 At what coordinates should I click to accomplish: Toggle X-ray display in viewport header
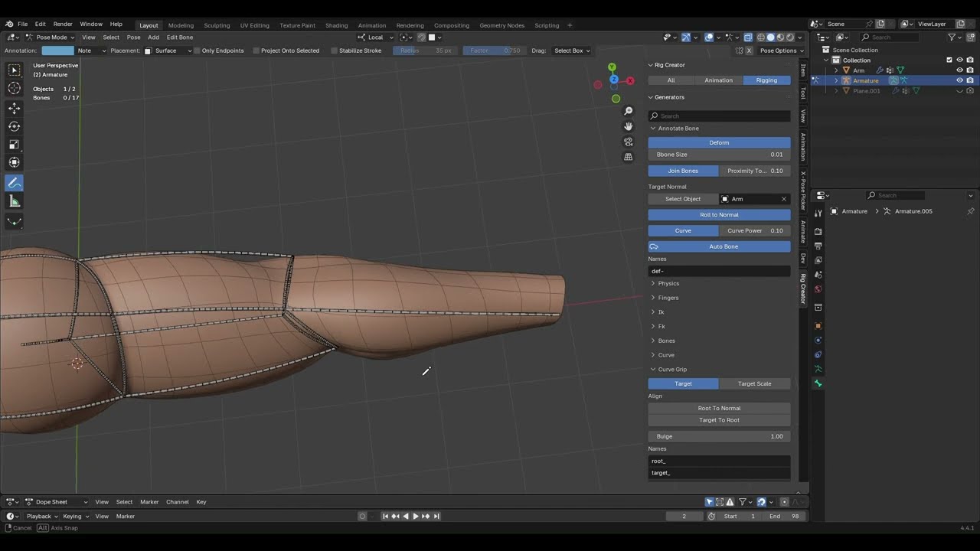point(748,37)
